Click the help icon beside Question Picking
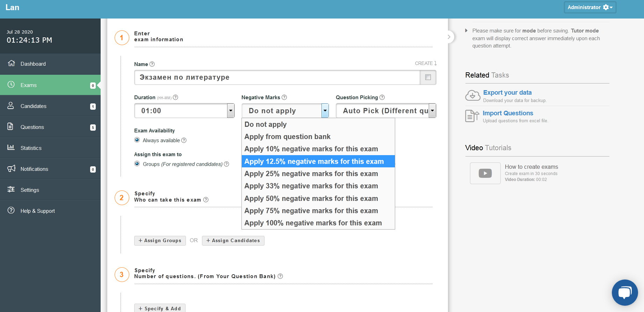The image size is (644, 312). click(382, 97)
